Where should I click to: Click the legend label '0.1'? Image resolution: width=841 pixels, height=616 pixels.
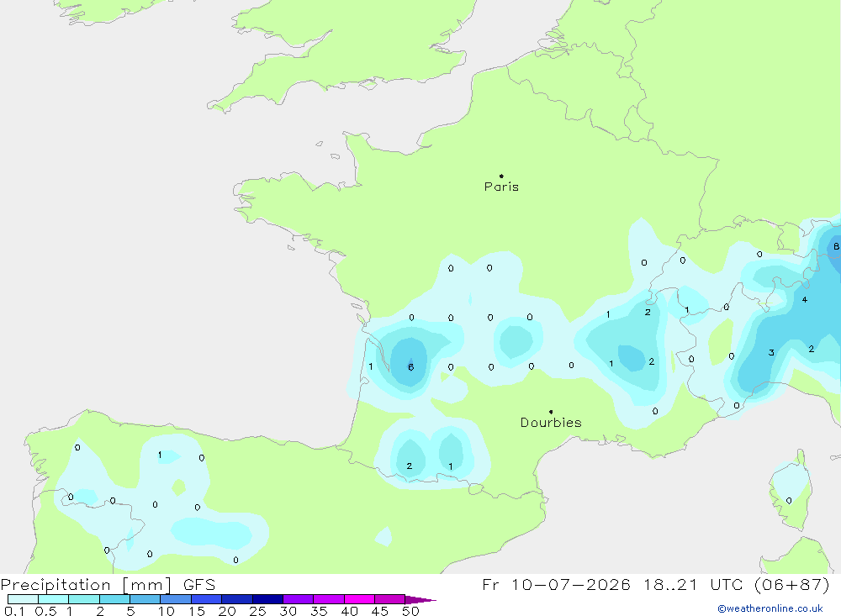(14, 611)
